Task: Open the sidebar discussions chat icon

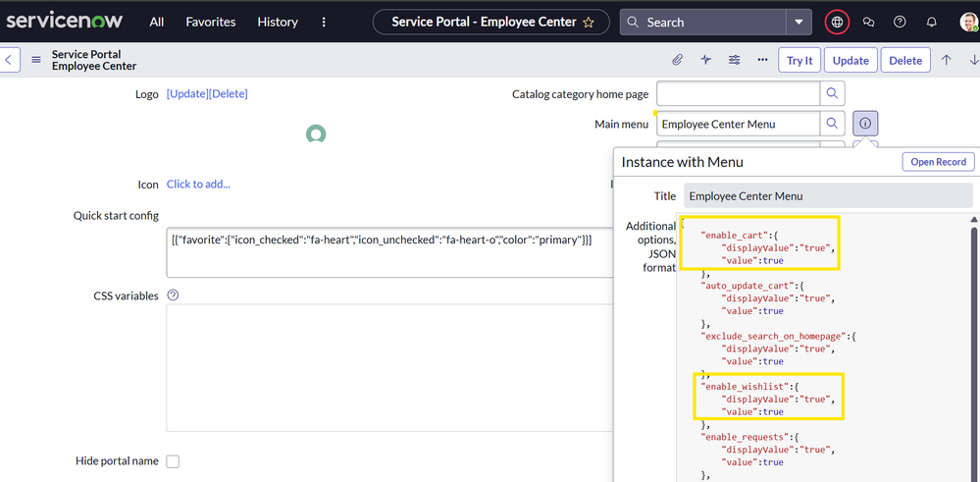Action: point(868,22)
